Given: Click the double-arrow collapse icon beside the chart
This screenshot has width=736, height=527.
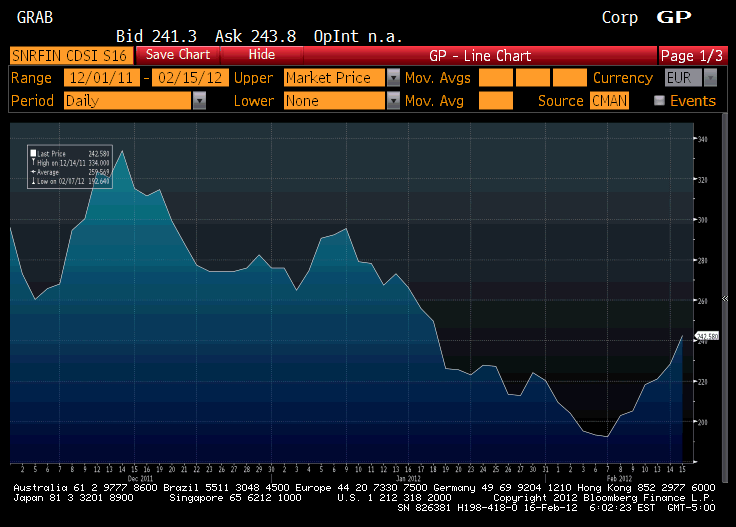Looking at the screenshot, I should point(725,298).
